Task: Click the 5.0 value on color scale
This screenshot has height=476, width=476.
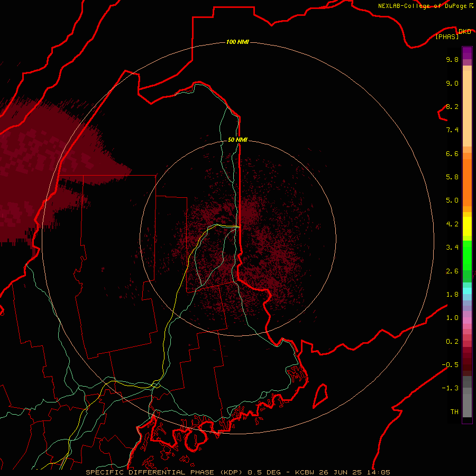Action: 452,200
